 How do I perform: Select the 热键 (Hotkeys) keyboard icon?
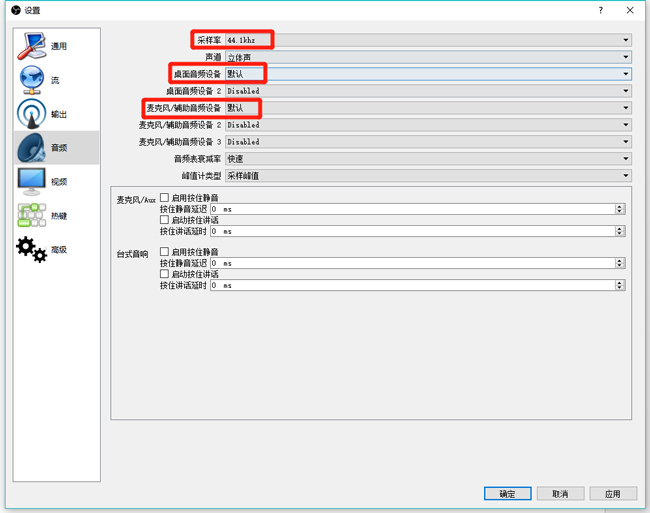pos(32,215)
